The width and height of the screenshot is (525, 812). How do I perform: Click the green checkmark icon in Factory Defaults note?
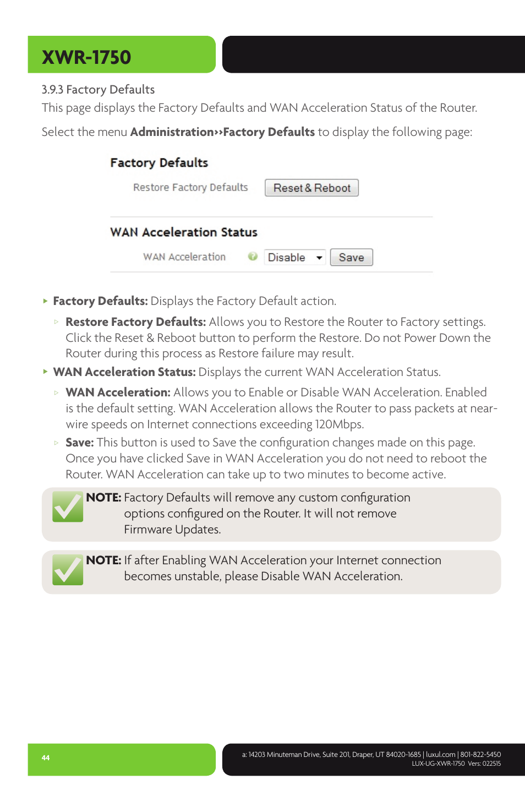point(68,506)
